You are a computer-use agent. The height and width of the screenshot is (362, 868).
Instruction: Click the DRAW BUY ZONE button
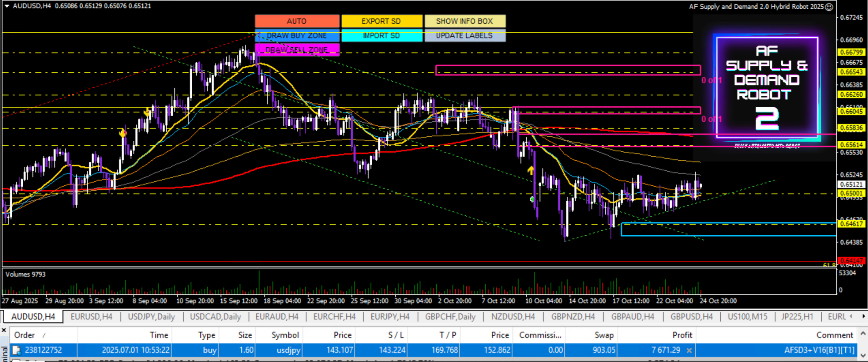[297, 35]
